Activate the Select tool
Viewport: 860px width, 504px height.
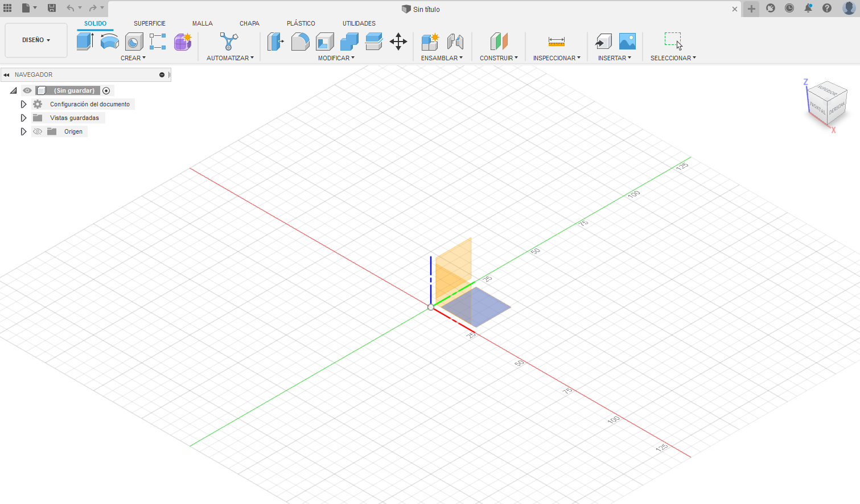tap(673, 42)
